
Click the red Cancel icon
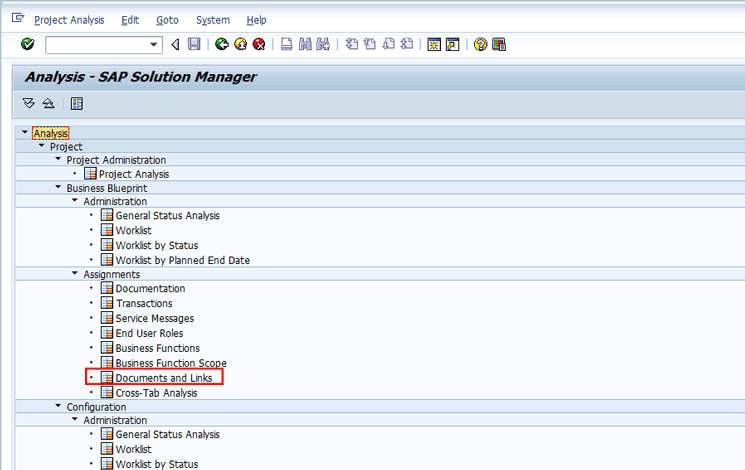pos(259,44)
